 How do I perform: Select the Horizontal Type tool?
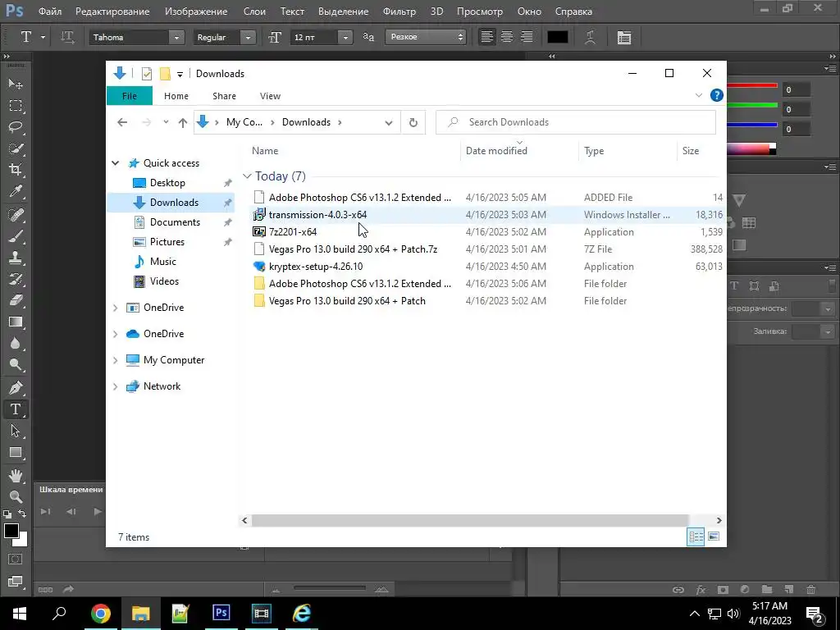pos(16,409)
